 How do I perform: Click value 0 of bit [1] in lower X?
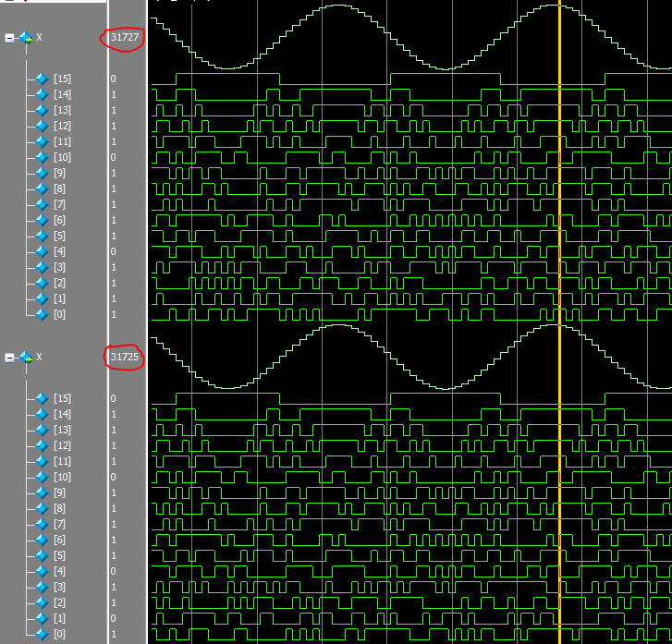pyautogui.click(x=114, y=618)
